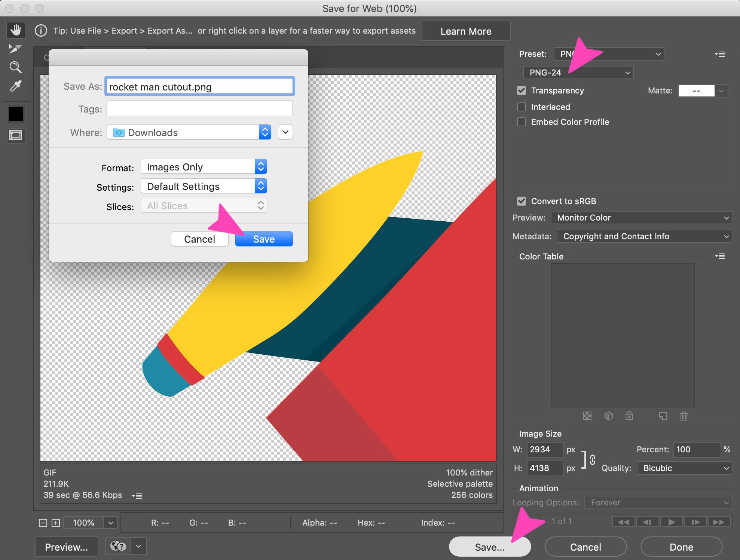
Task: Click Cancel button in dialog
Action: click(x=198, y=239)
